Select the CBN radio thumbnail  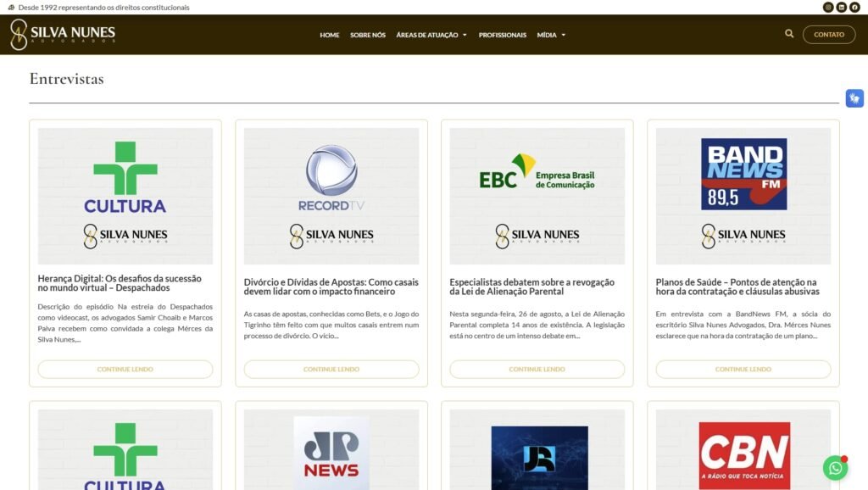[x=743, y=449]
